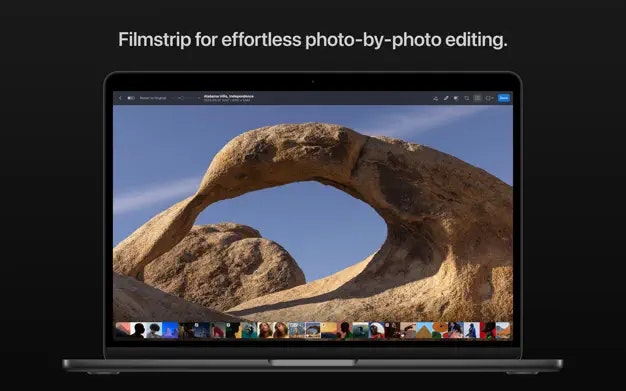The width and height of the screenshot is (626, 391).
Task: Select the blue figure on white thumbnail
Action: click(472, 330)
